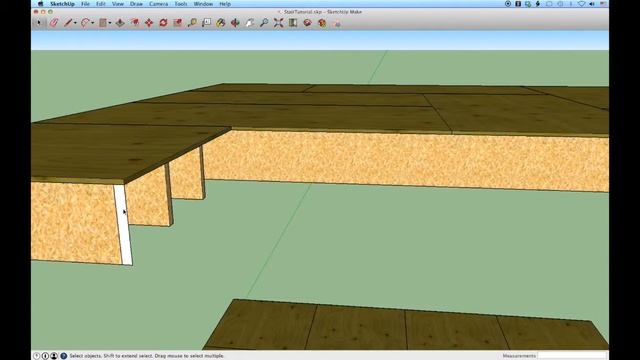Screen dimensions: 640x360
Task: Click the person icon in status bar
Action: coord(54,356)
